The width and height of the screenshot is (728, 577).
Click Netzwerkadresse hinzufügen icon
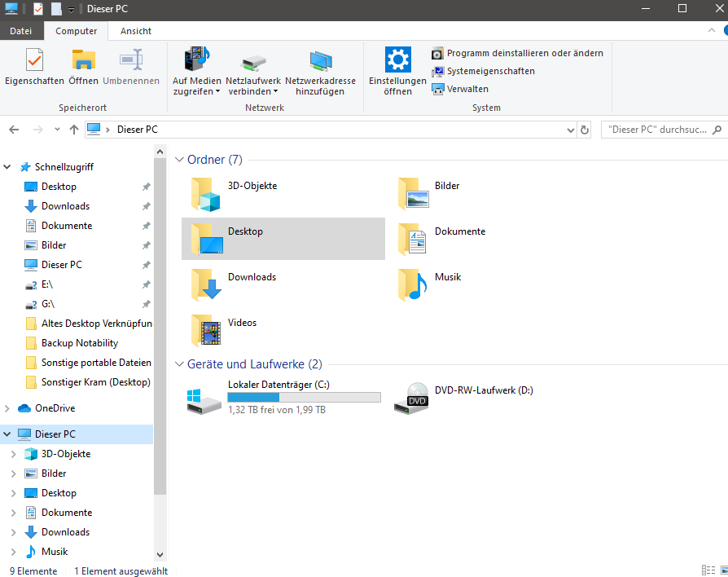point(320,71)
